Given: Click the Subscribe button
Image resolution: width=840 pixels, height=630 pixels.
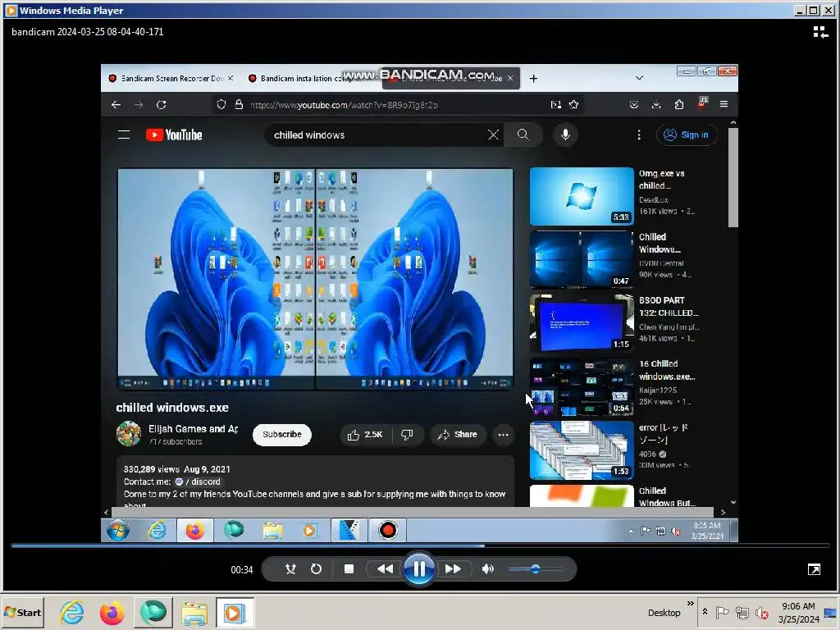Looking at the screenshot, I should [x=282, y=435].
